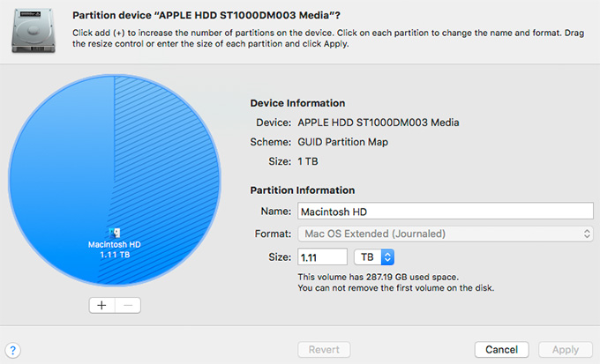Screen dimensions: 600x364
Task: Open the TB size unit dropdown
Action: [x=374, y=257]
